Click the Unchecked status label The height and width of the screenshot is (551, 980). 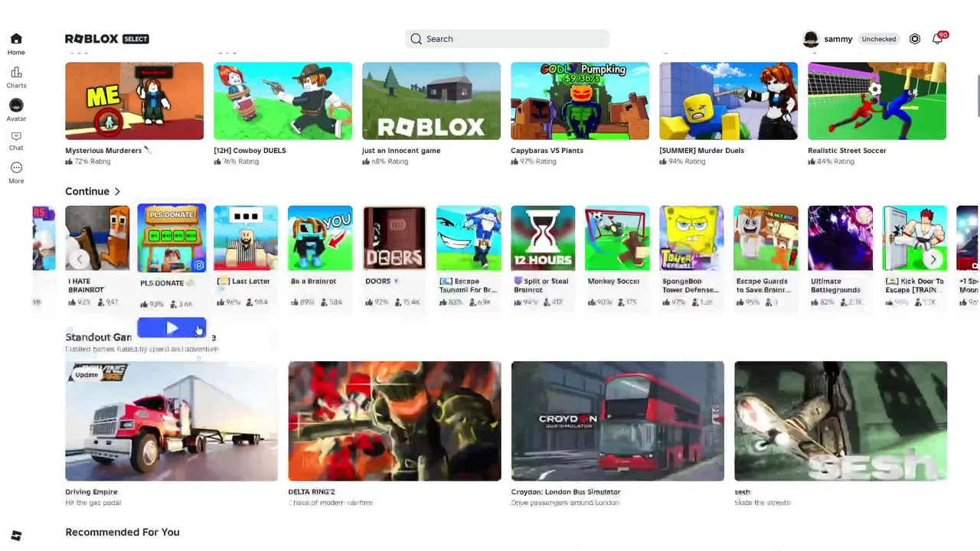[x=878, y=39]
